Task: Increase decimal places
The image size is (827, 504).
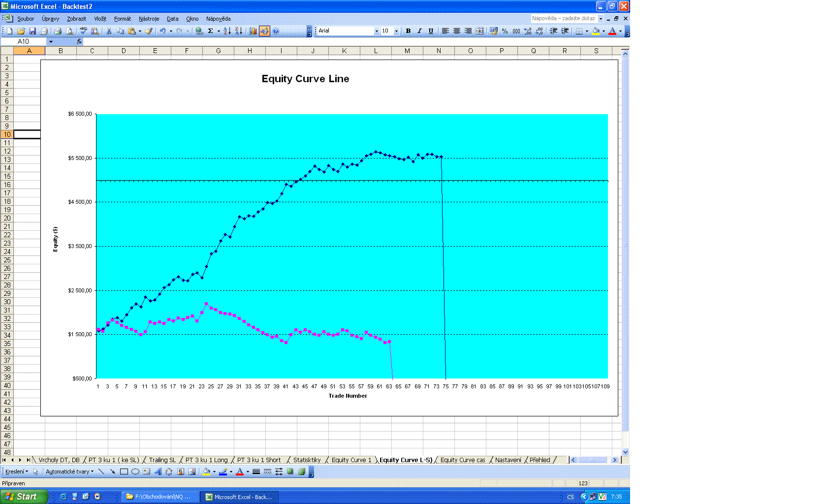Action: 528,31
